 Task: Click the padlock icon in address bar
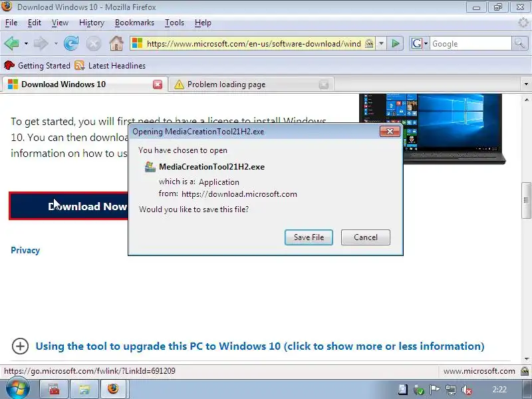369,44
